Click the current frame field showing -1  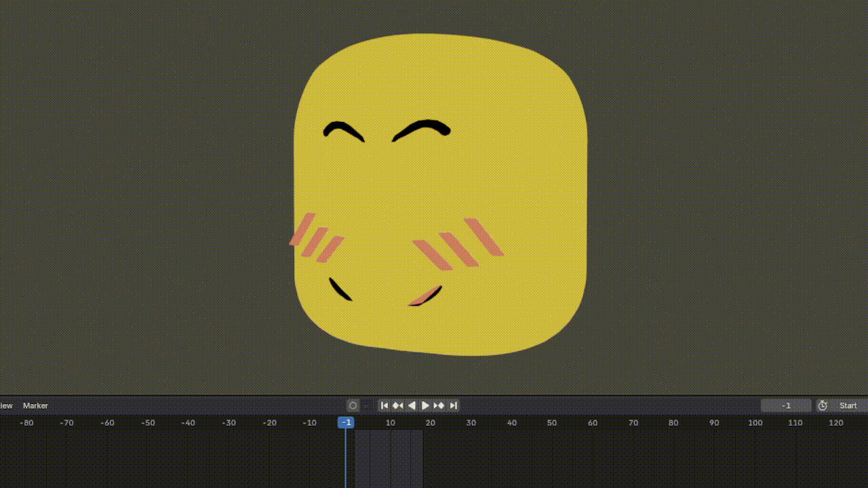[786, 405]
